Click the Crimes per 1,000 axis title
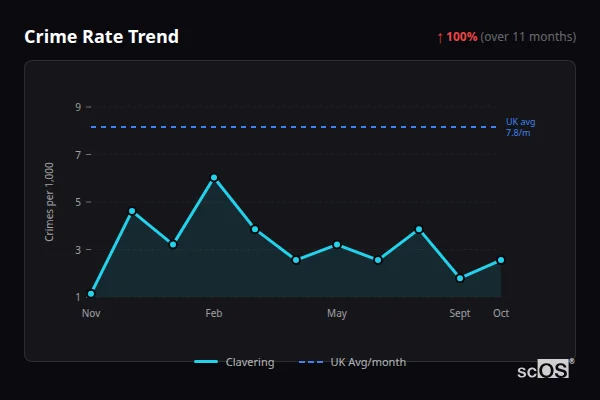 point(49,202)
